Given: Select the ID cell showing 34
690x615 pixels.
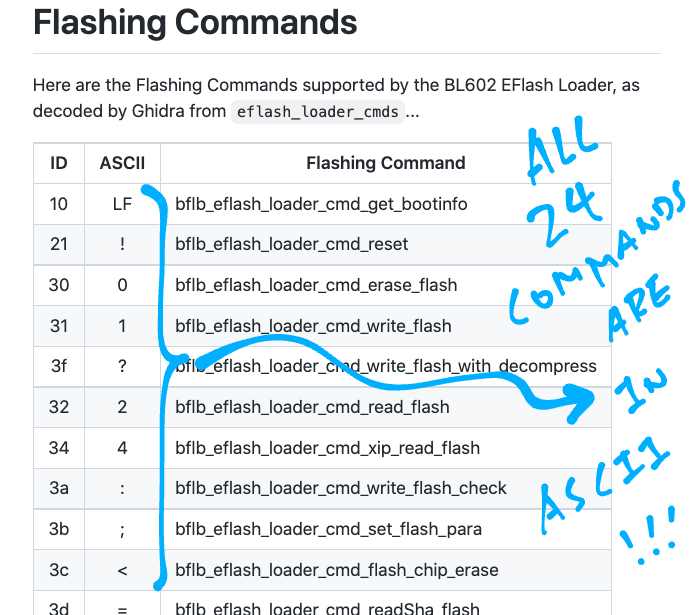Looking at the screenshot, I should coord(59,448).
